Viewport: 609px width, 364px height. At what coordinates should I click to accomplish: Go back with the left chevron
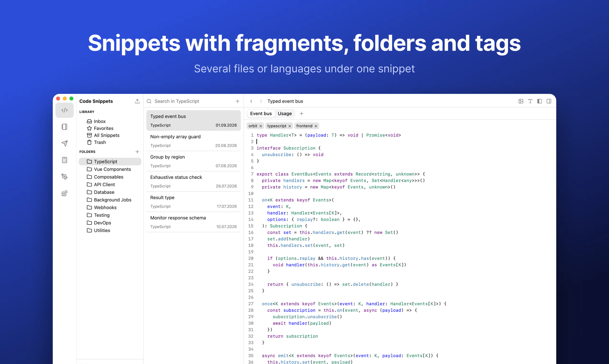tap(251, 101)
